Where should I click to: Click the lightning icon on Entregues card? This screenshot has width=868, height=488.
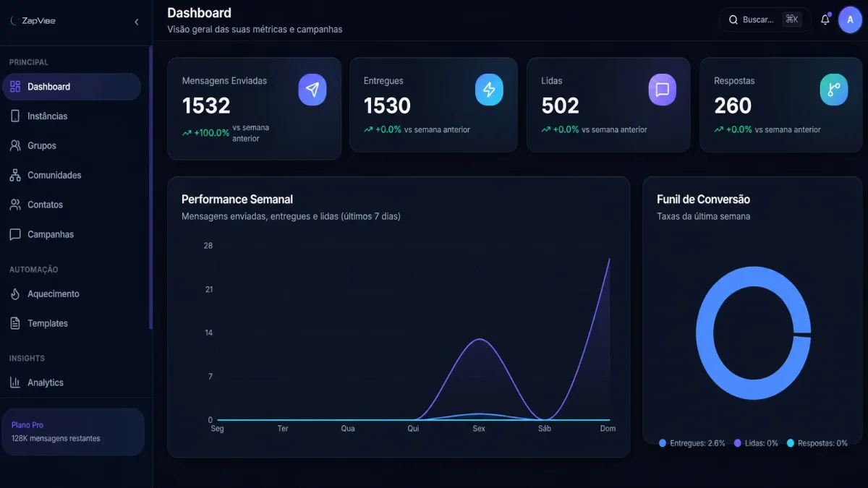click(x=489, y=90)
